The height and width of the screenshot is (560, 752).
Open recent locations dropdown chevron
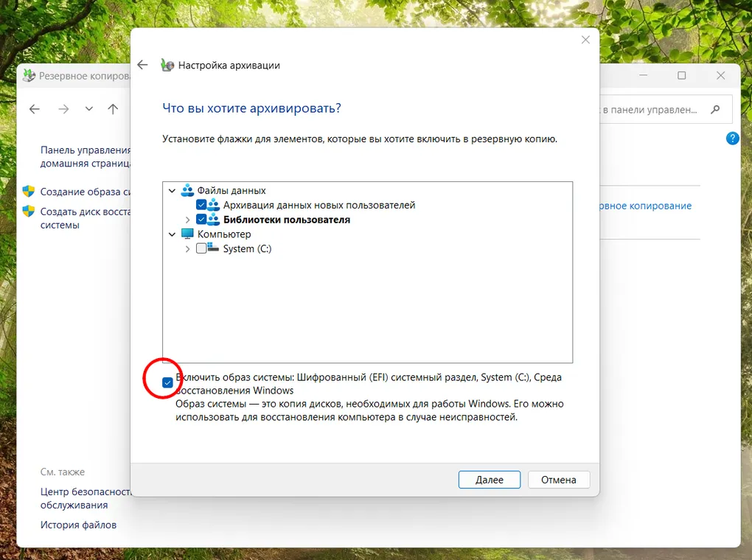[89, 109]
